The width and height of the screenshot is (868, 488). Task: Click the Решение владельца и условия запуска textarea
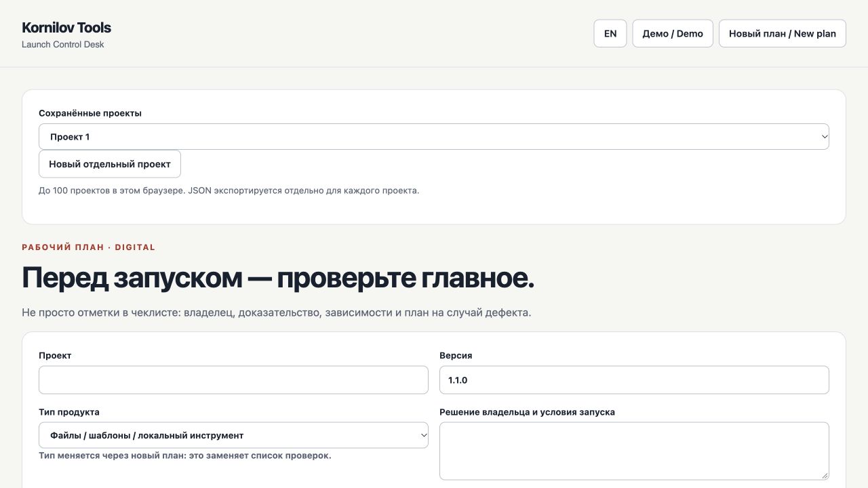point(634,451)
